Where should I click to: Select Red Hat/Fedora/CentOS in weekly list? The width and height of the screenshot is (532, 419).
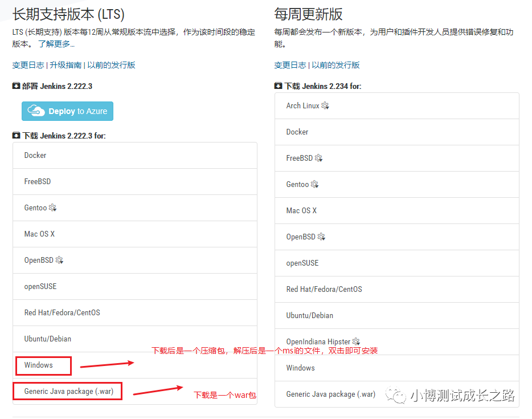[397, 289]
